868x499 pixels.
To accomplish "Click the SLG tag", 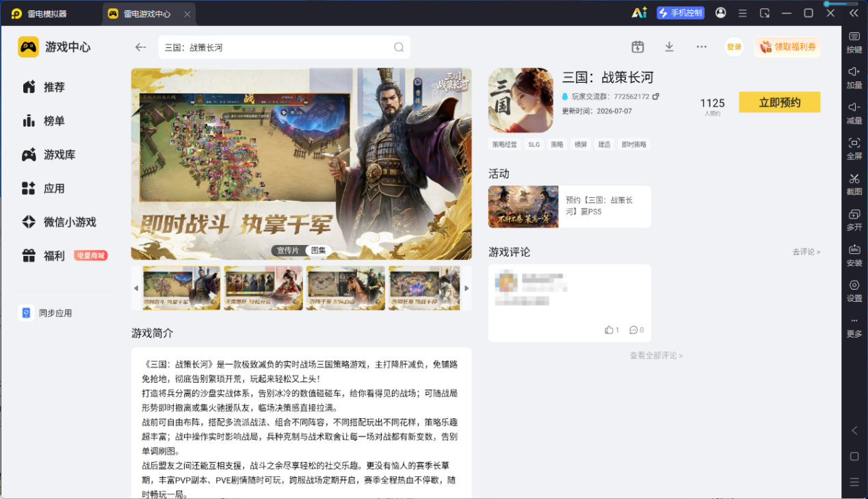I will [x=534, y=144].
